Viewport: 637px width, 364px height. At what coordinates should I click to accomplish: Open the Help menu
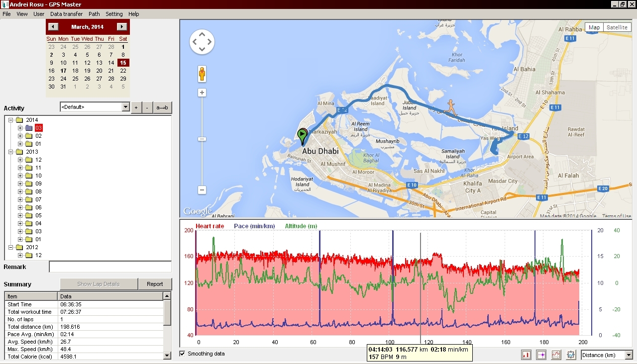click(x=133, y=14)
